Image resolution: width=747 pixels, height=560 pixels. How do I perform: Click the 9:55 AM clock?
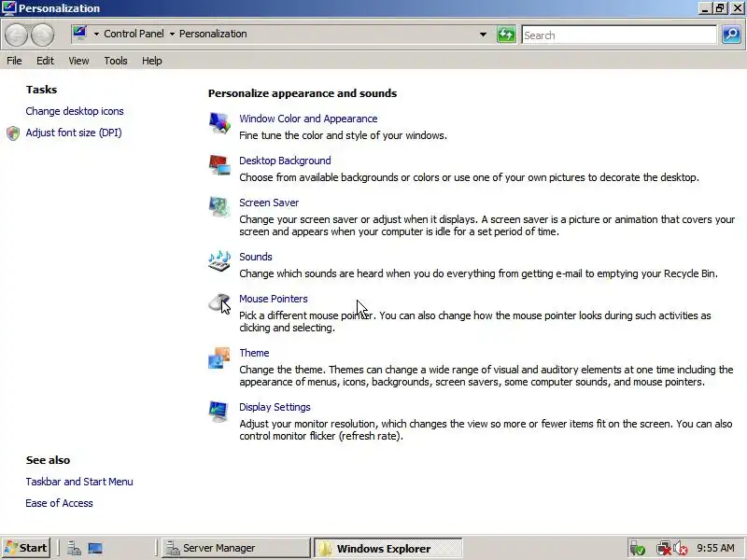pos(716,548)
